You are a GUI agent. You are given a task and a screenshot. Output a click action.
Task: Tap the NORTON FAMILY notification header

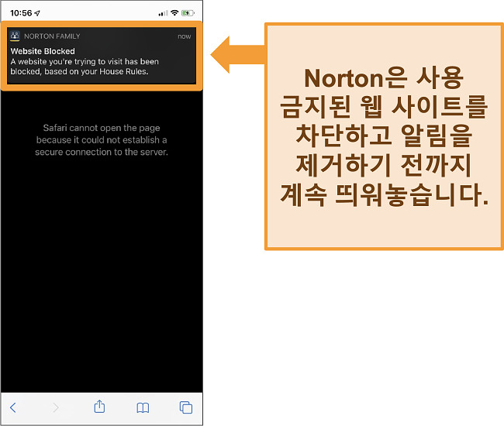52,36
